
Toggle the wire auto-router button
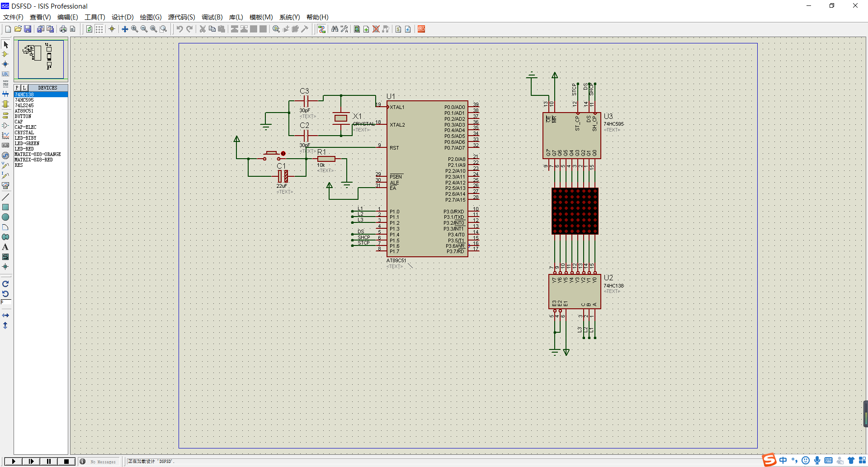pyautogui.click(x=322, y=29)
